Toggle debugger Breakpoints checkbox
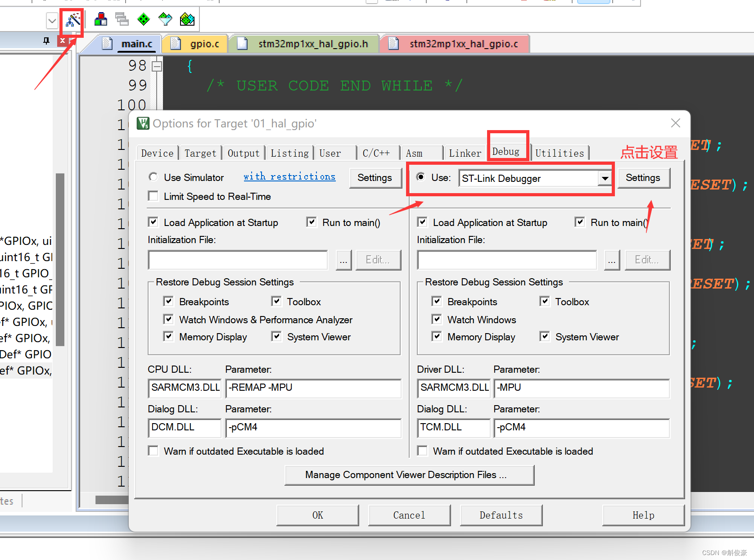 [437, 301]
